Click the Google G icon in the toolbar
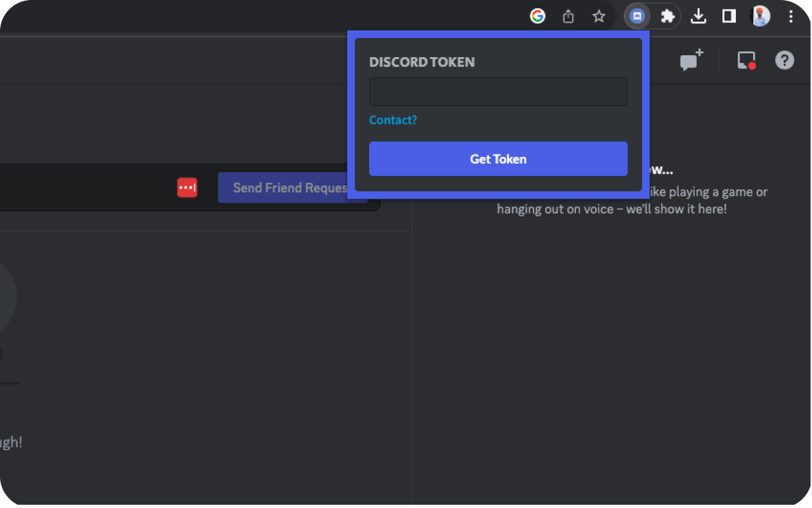Viewport: 812px width, 508px height. (x=537, y=16)
